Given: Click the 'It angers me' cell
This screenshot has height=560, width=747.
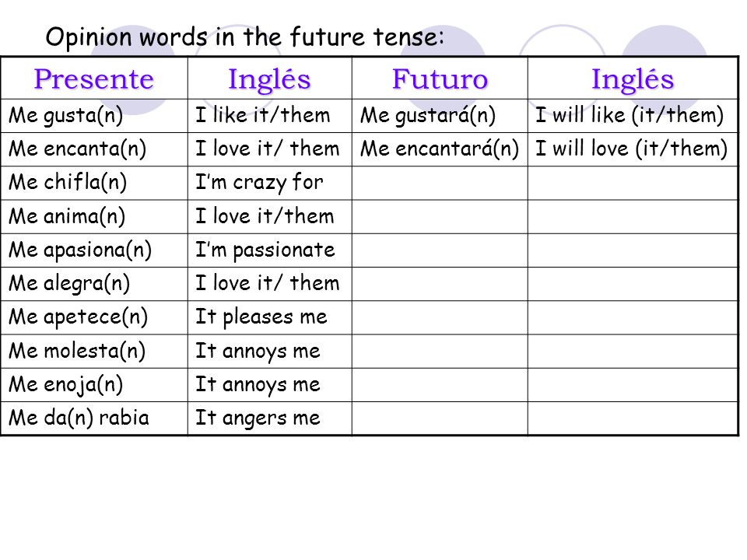Looking at the screenshot, I should [x=270, y=418].
